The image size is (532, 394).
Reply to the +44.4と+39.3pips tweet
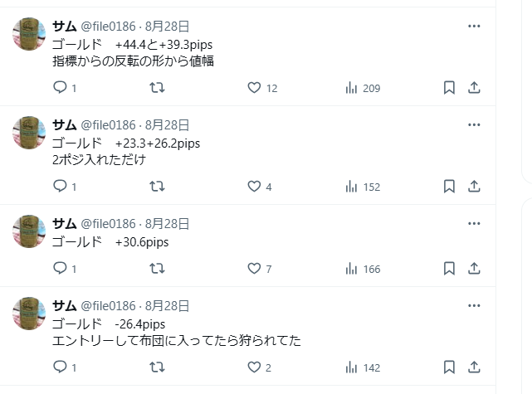coord(60,88)
